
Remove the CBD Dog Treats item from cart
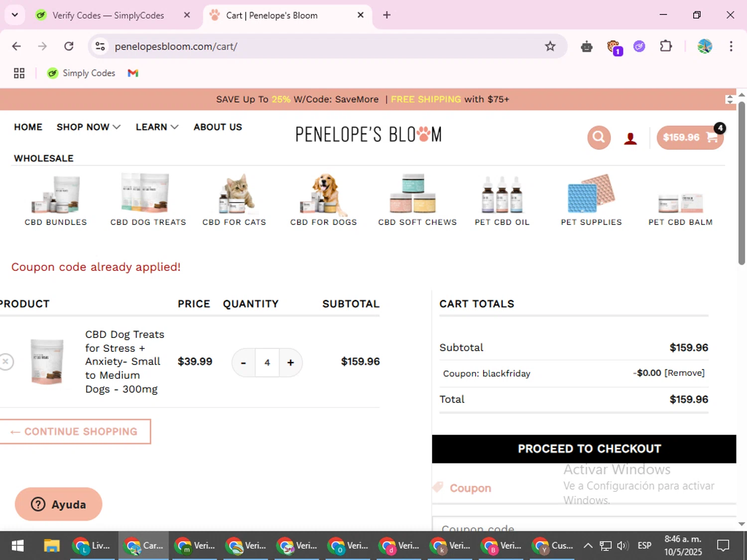[5, 361]
